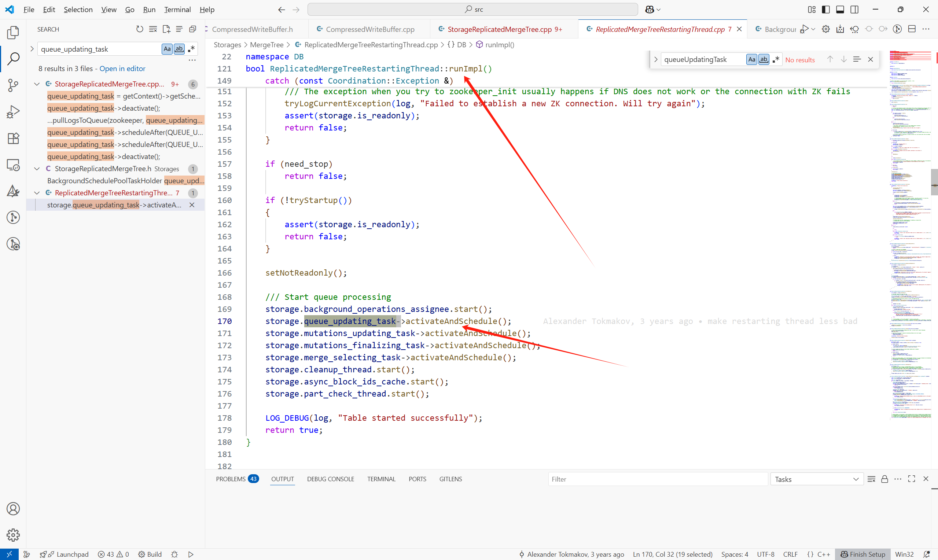Dismiss the storage.queue_updating_task search result
Screen dimensions: 938x560
(x=192, y=205)
